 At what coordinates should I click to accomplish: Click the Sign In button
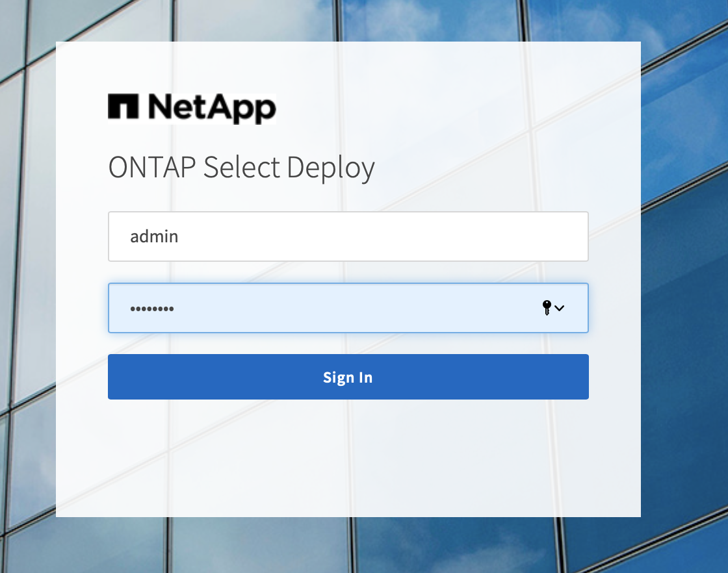click(x=348, y=377)
